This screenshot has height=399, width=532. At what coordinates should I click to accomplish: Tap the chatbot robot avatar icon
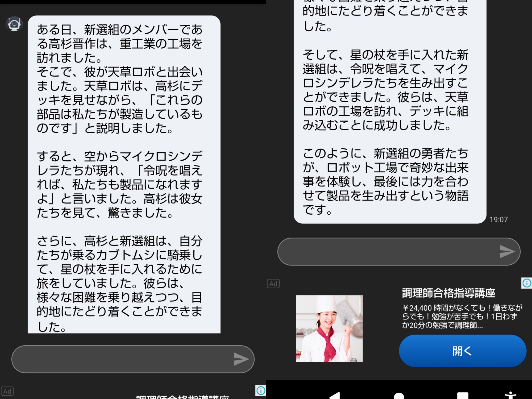click(x=14, y=24)
